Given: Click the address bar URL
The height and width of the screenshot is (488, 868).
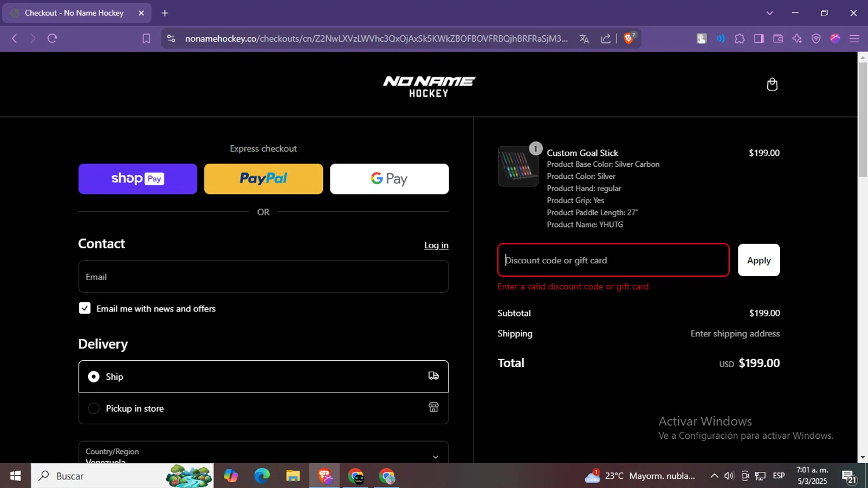Looking at the screenshot, I should 376,39.
